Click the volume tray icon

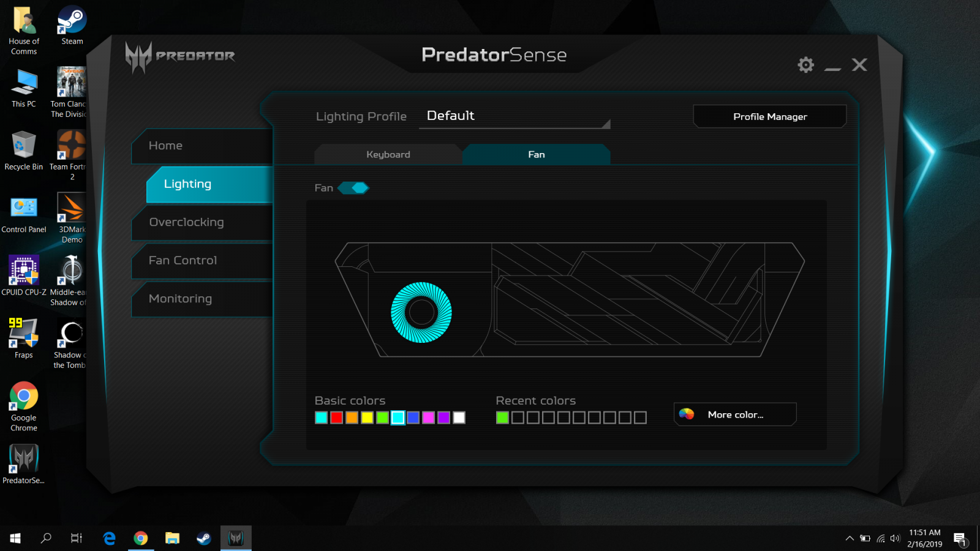click(x=895, y=539)
